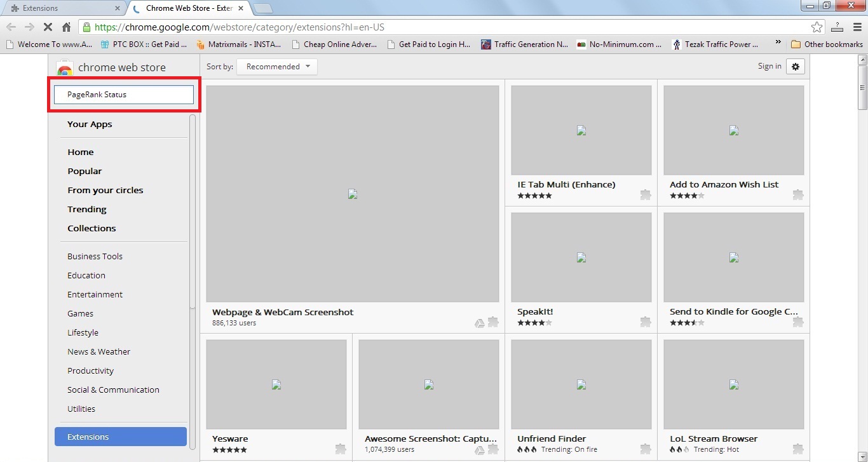This screenshot has height=462, width=868.
Task: Choose the Social & Communication category
Action: click(113, 390)
